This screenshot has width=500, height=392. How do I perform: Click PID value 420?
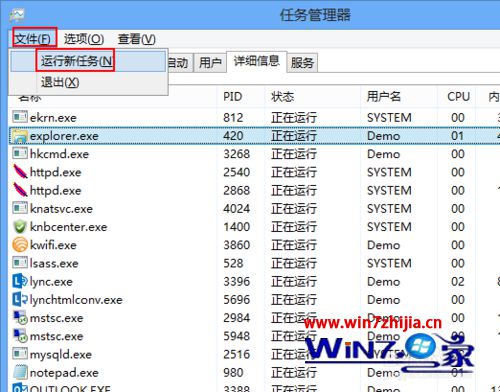233,136
